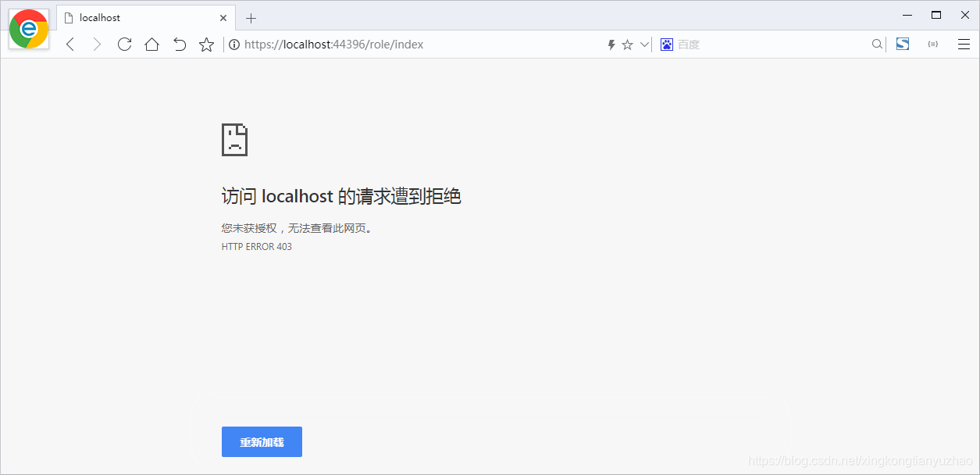Click the back navigation arrow

69,45
